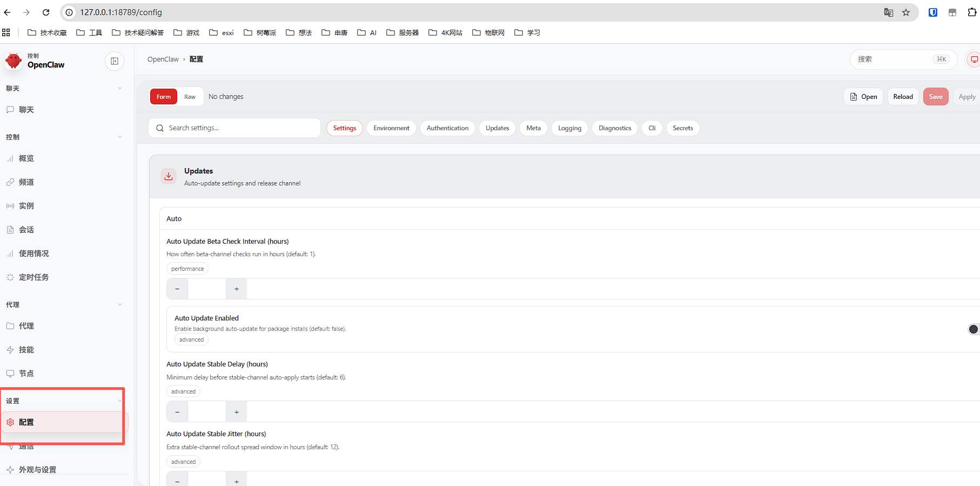Click the Stable Delay value field

(x=207, y=412)
